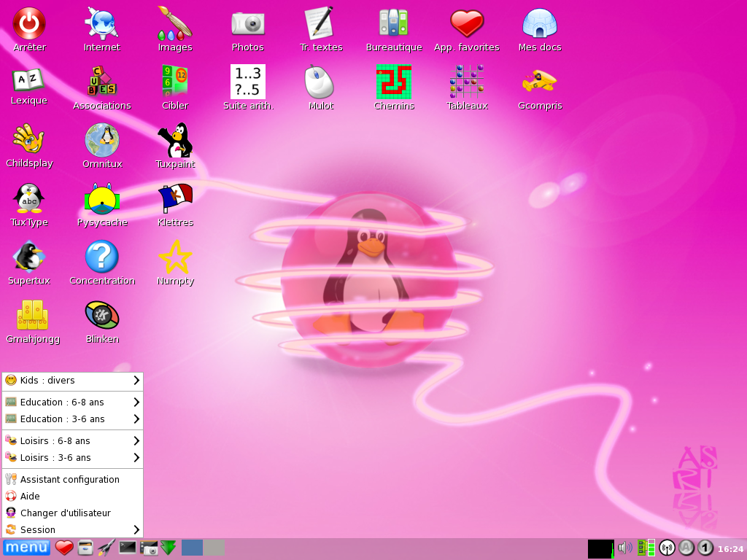
Task: Click the wireless network tray icon
Action: (x=667, y=548)
